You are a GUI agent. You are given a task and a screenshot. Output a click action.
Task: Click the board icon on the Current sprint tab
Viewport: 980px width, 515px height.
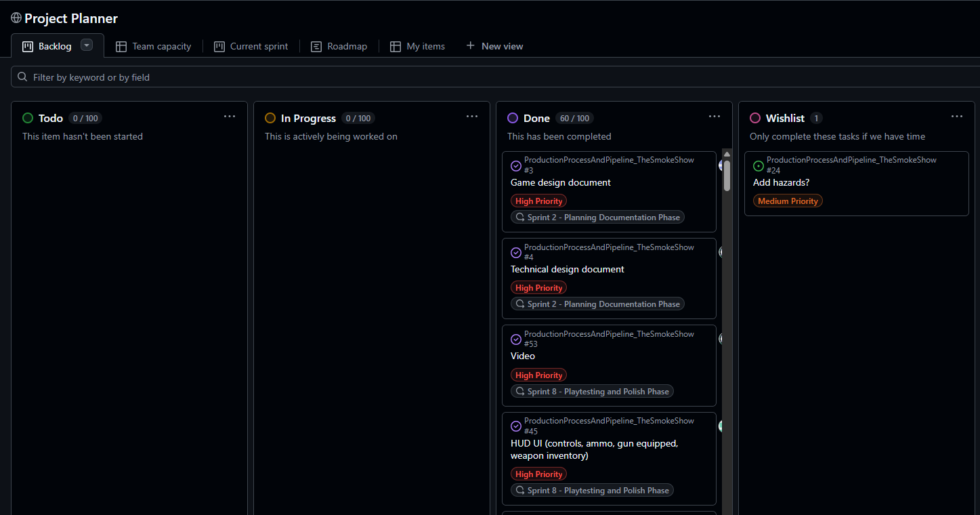coord(219,45)
